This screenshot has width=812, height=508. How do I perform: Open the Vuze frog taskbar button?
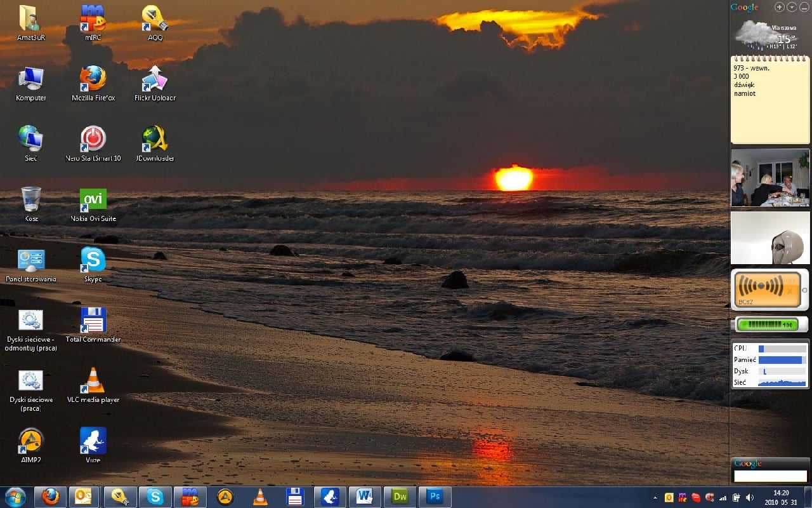(x=329, y=497)
